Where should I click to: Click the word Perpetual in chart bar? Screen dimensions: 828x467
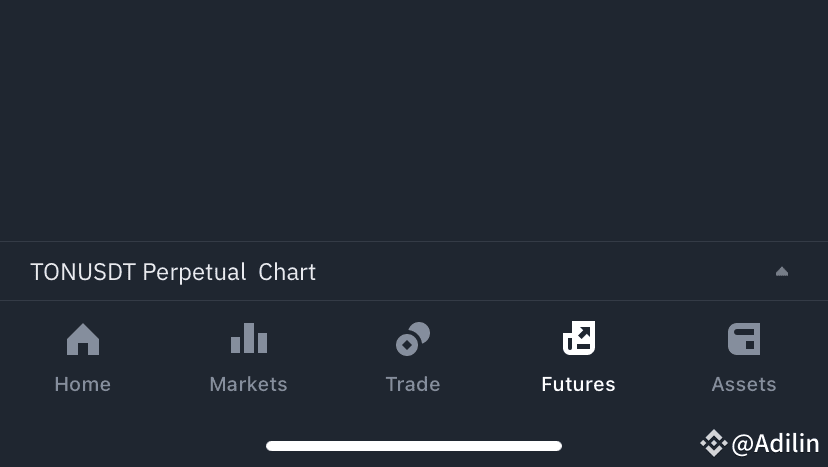(x=194, y=272)
